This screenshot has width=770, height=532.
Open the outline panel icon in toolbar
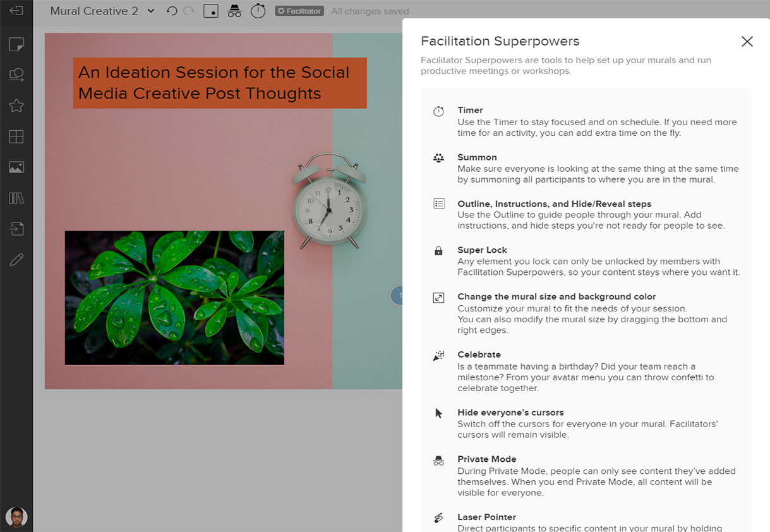pos(210,11)
